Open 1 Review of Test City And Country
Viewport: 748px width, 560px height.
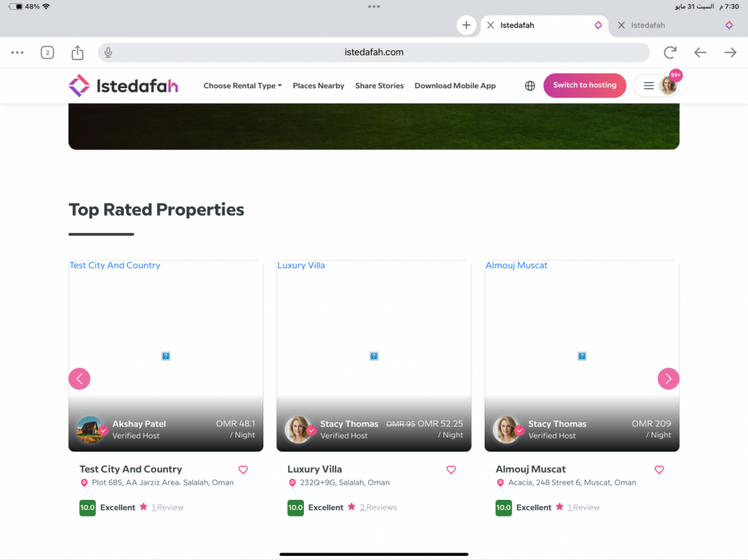167,507
